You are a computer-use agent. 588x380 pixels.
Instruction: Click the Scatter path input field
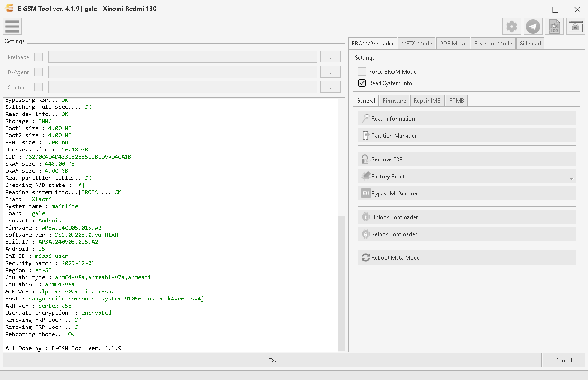click(183, 87)
